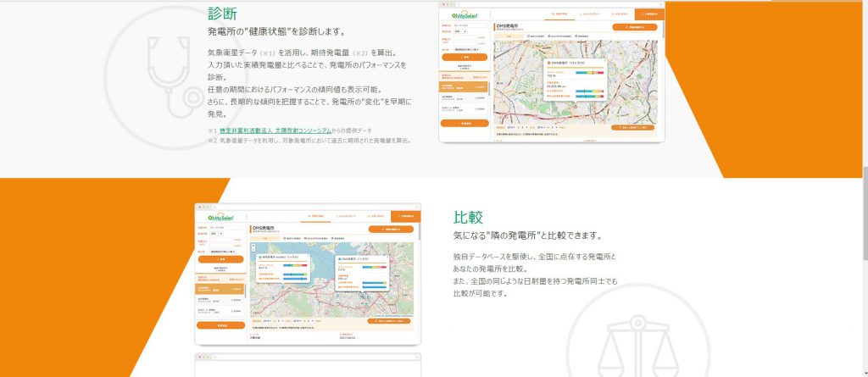Click the Oh My Solar! logo in the 比較 screenshot
868x377 pixels.
point(221,217)
